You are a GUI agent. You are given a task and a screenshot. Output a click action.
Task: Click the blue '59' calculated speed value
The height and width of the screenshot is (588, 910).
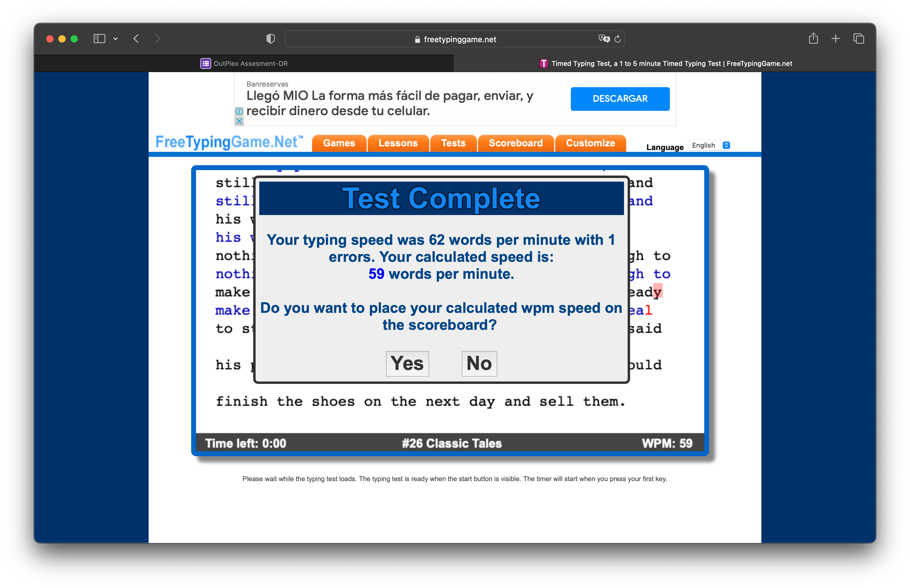tap(376, 274)
